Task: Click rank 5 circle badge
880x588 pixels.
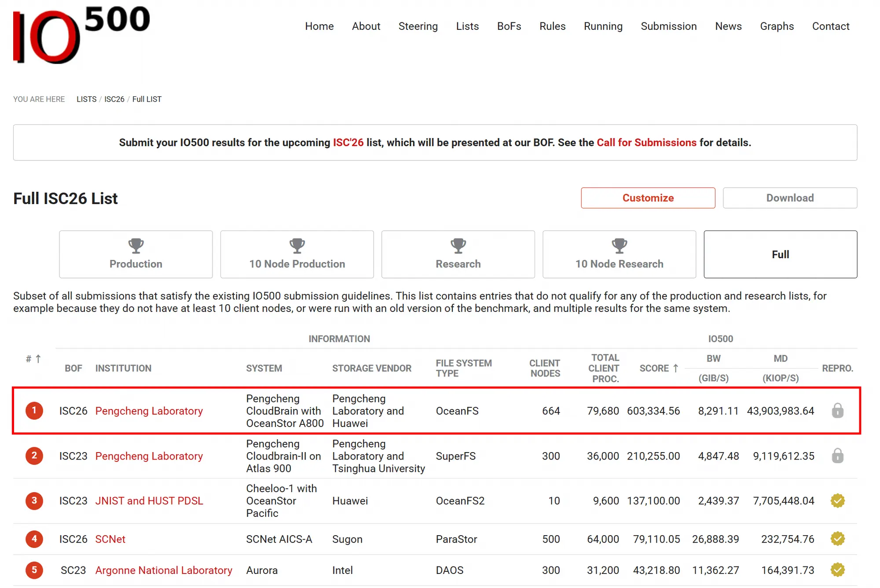Action: [x=34, y=570]
